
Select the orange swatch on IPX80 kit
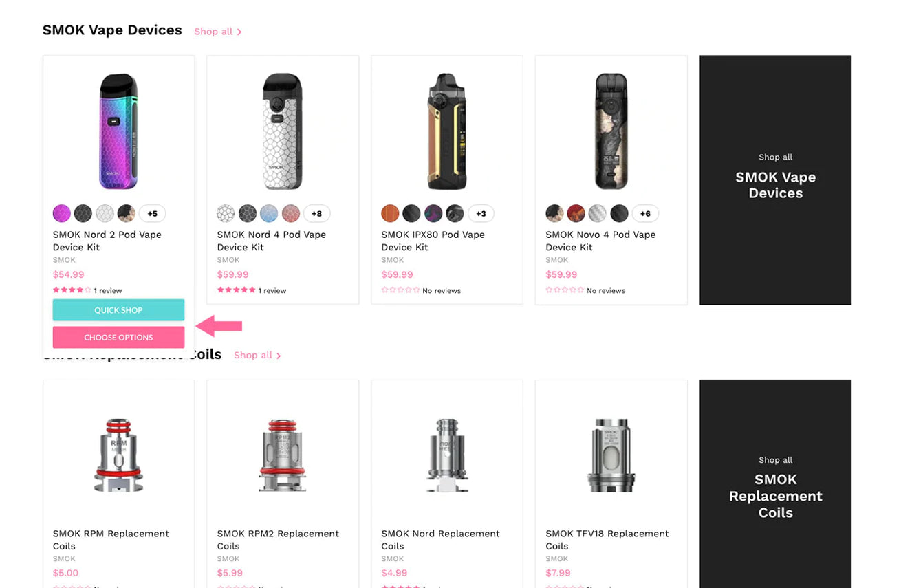pyautogui.click(x=390, y=213)
